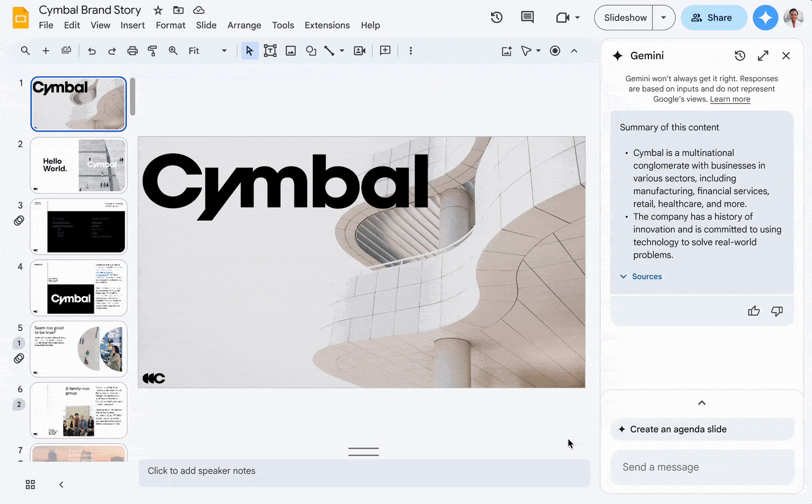Screen dimensions: 812x504
Task: Open the comments history icon
Action: click(x=527, y=18)
